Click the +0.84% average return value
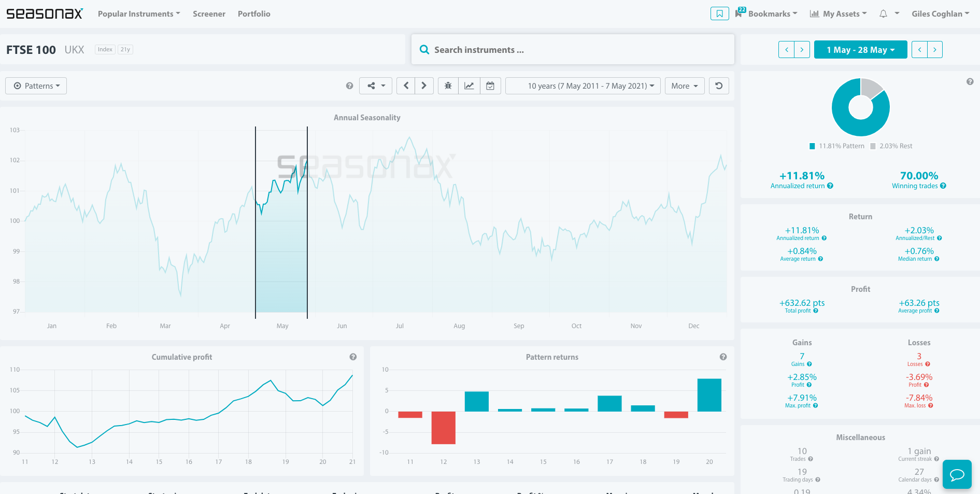This screenshot has height=494, width=980. tap(802, 251)
